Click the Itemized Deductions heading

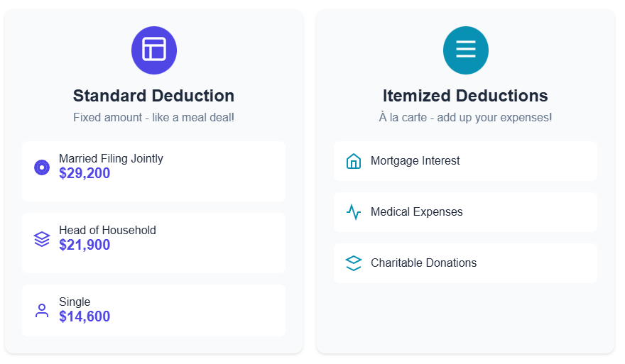[x=465, y=96]
